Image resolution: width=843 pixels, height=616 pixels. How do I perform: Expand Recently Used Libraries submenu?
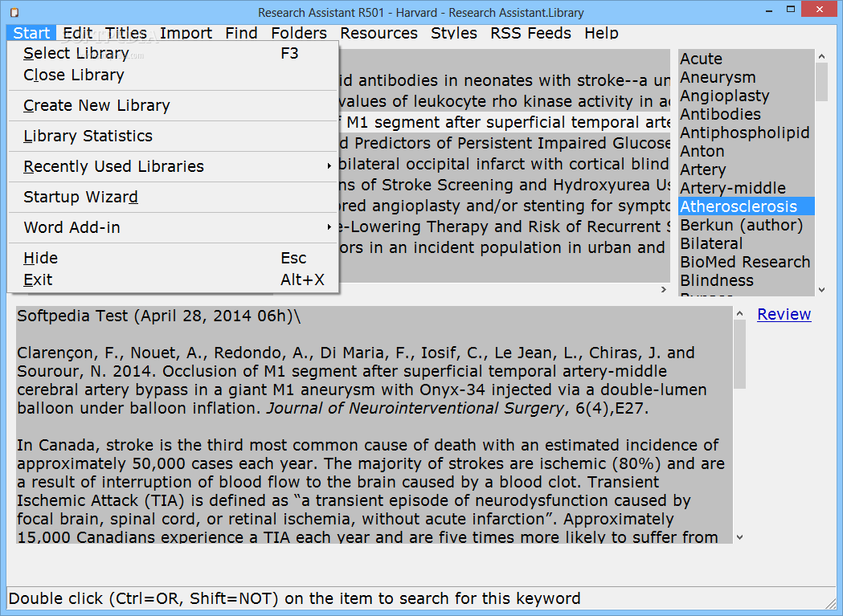[x=173, y=166]
